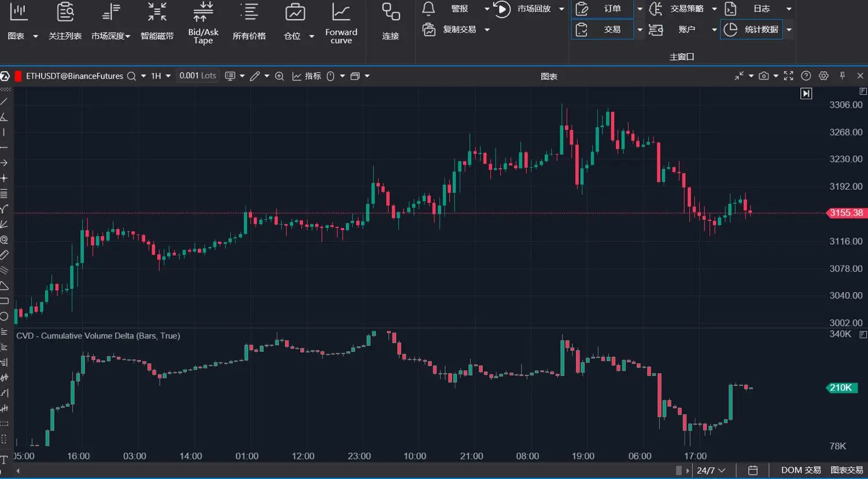This screenshot has width=868, height=479.
Task: Select the ellipse shape tool
Action: tap(4, 316)
